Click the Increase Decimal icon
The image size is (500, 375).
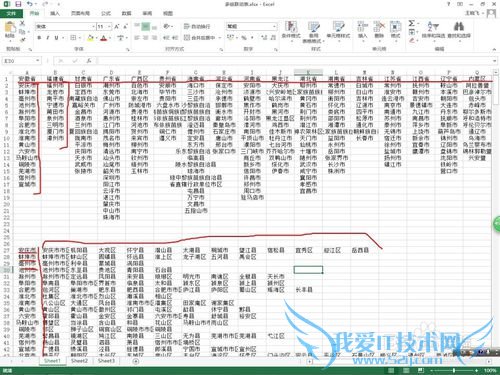click(x=263, y=38)
